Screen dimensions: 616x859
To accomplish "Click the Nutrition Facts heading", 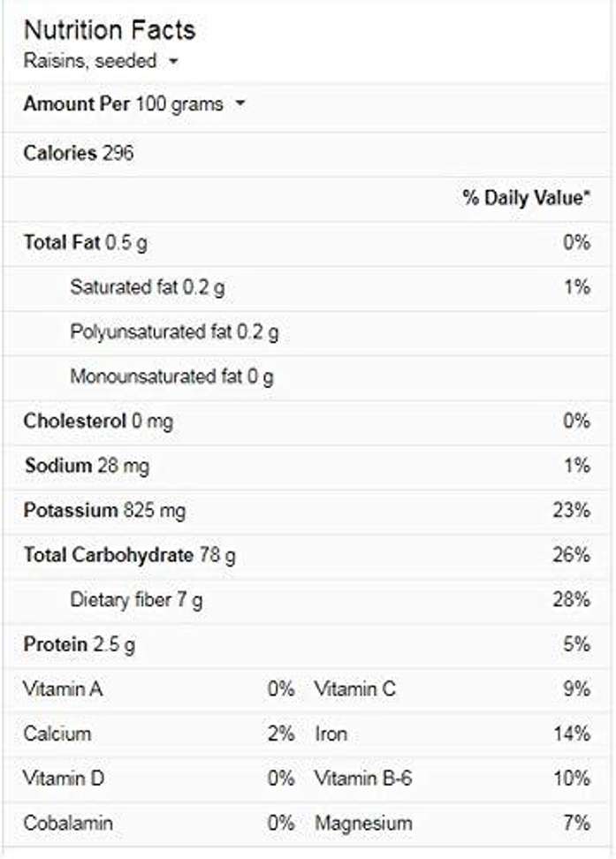I will pos(110,30).
